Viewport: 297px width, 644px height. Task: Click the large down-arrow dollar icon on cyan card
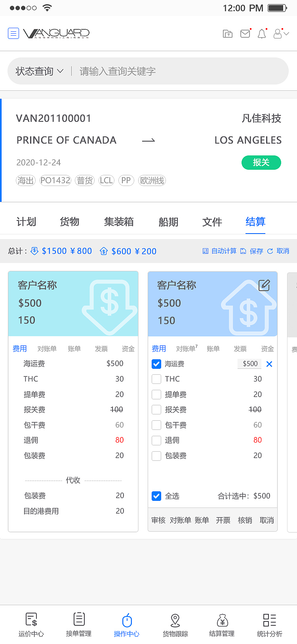pyautogui.click(x=110, y=307)
